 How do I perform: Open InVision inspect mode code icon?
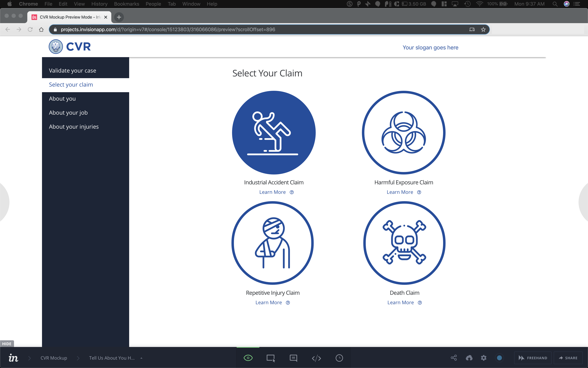[316, 358]
